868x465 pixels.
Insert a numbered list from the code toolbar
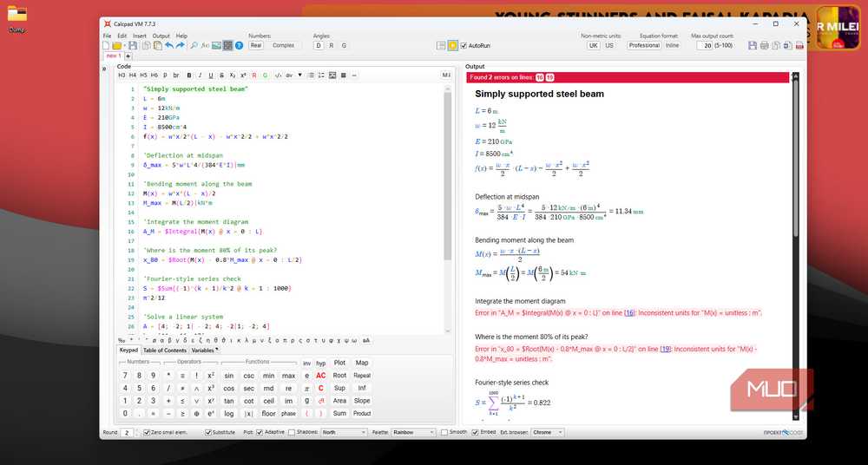(321, 75)
